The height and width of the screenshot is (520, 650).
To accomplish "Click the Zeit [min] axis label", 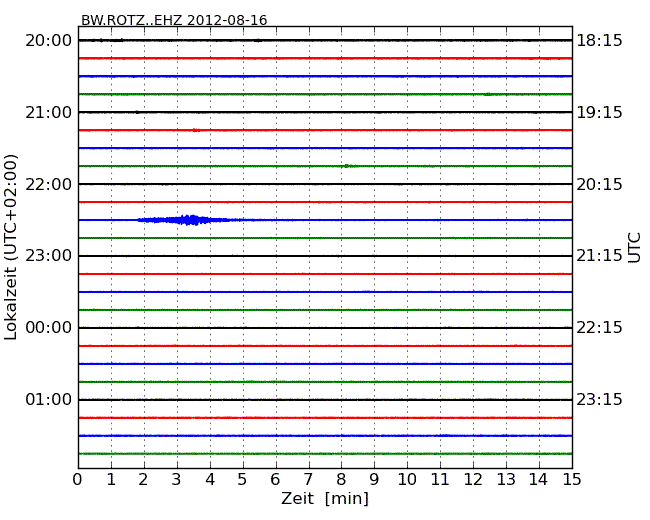I will tap(325, 498).
